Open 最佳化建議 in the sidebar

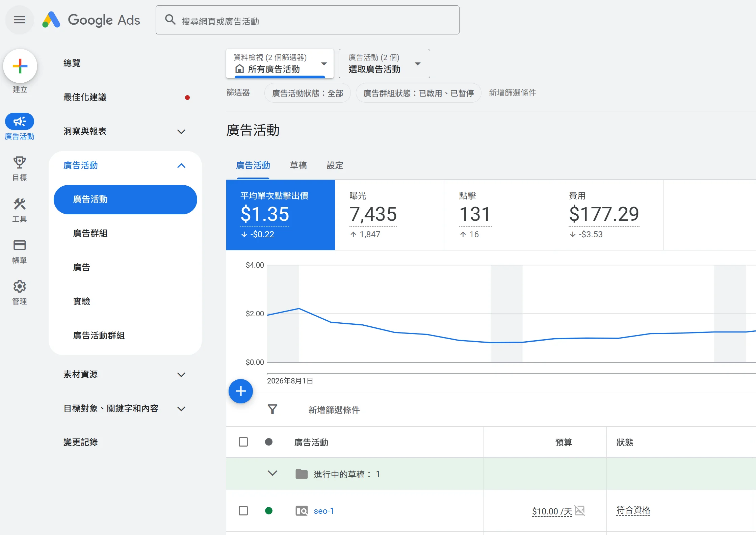point(85,97)
